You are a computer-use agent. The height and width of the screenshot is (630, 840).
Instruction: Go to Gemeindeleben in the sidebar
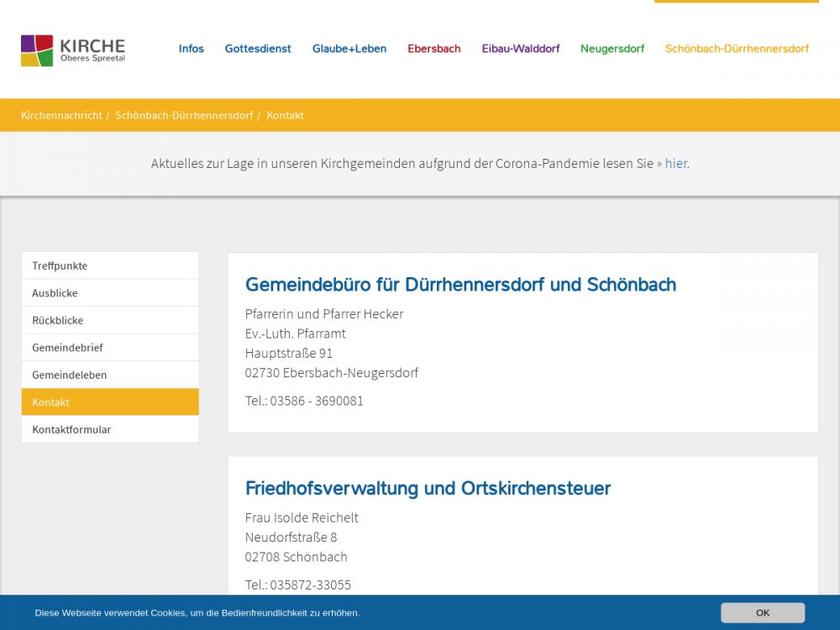(x=69, y=375)
